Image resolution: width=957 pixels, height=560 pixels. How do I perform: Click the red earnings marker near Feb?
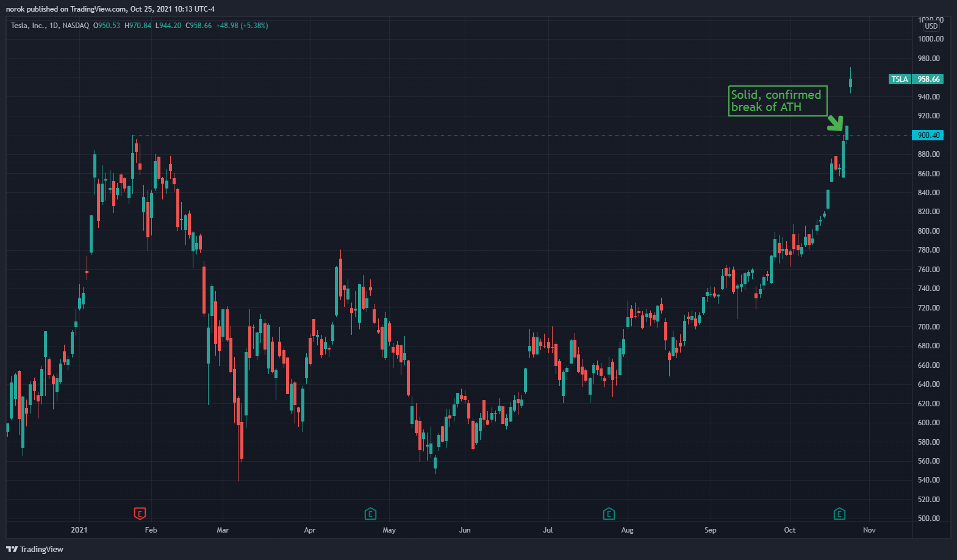[140, 514]
